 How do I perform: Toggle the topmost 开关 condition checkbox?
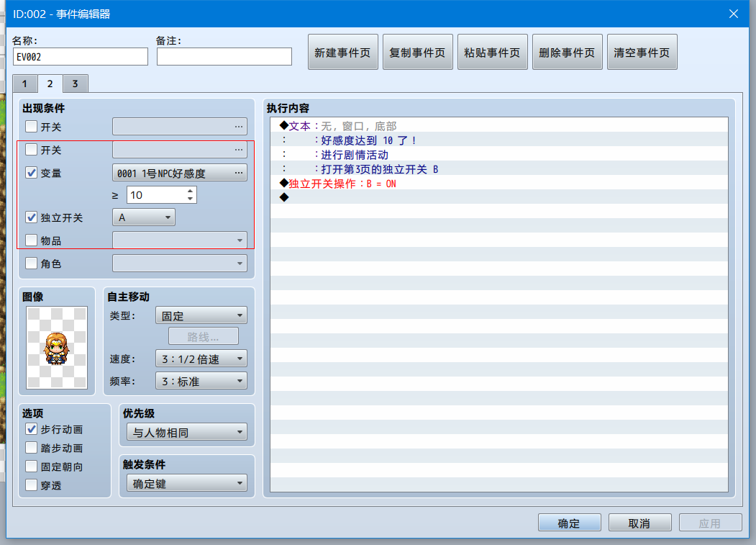point(32,127)
